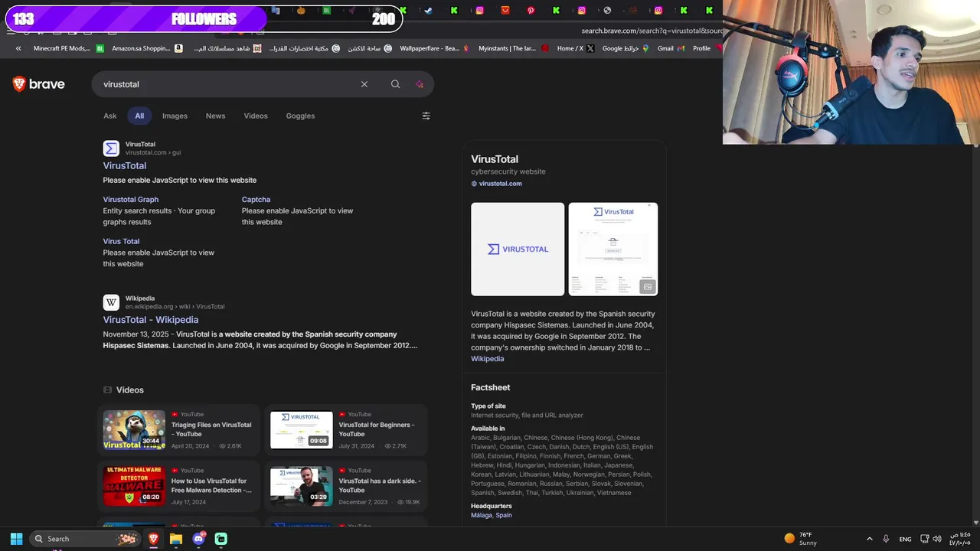Open the Málaga headquarters link
The width and height of the screenshot is (980, 551).
481,515
